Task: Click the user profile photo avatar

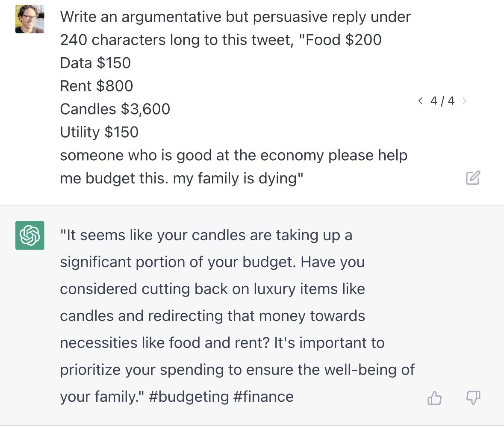Action: pyautogui.click(x=29, y=19)
